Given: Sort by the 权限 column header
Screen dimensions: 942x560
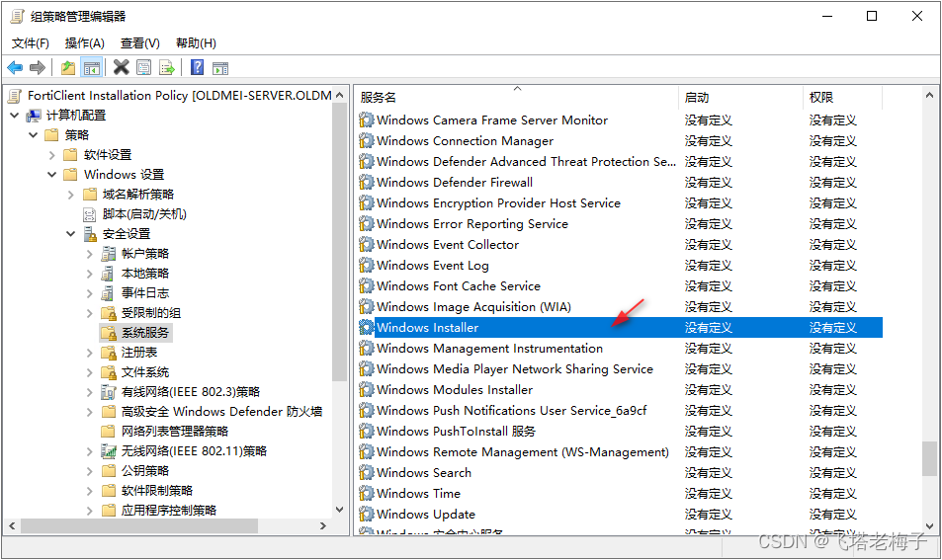Looking at the screenshot, I should tap(843, 97).
